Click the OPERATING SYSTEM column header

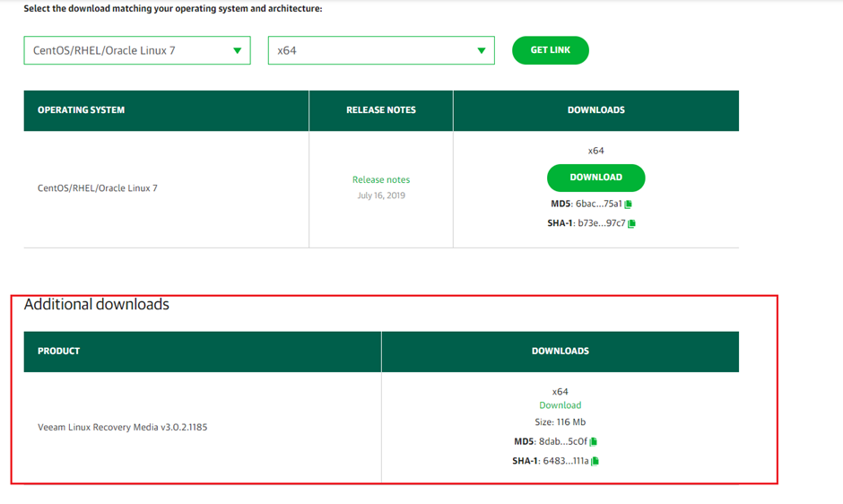[x=81, y=110]
